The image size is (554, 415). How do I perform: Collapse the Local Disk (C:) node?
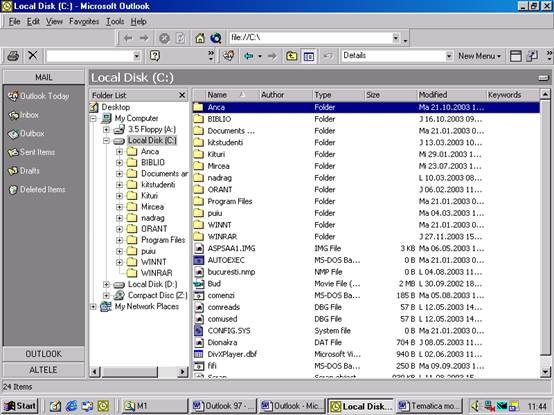pos(106,141)
